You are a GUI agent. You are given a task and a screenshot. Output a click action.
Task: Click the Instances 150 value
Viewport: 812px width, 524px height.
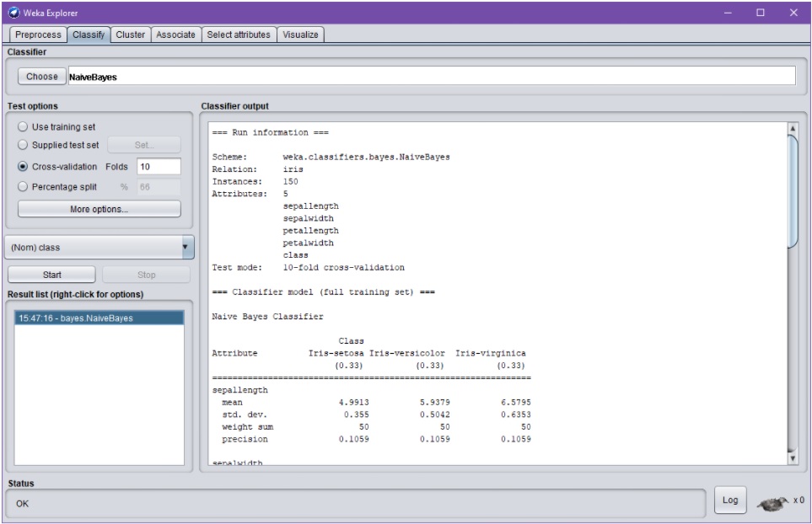291,182
